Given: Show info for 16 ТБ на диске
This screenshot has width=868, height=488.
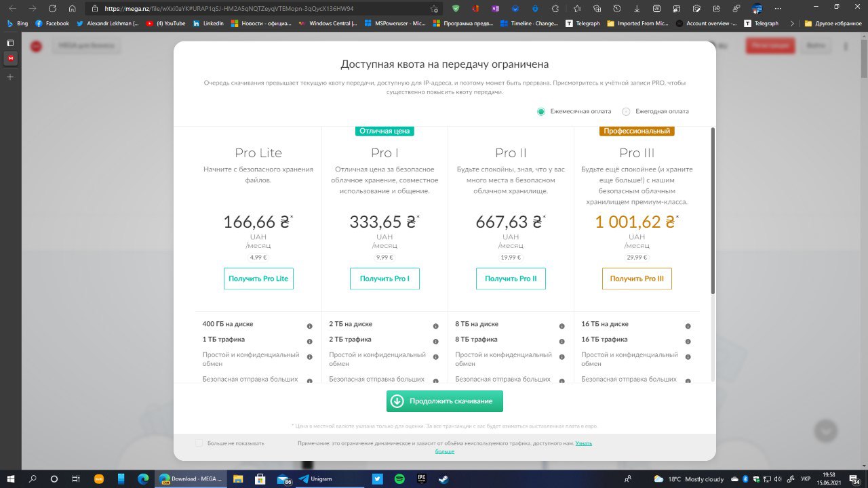Looking at the screenshot, I should click(688, 326).
